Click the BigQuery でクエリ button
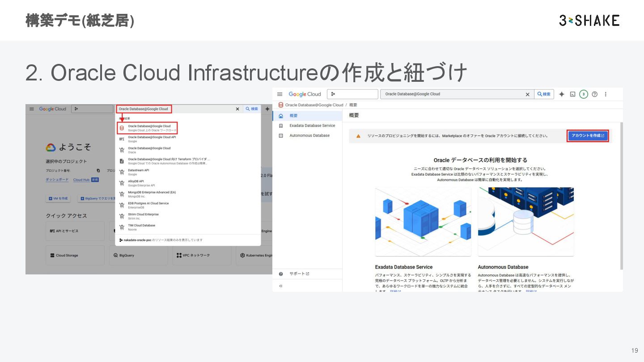This screenshot has height=362, width=644. tap(97, 198)
